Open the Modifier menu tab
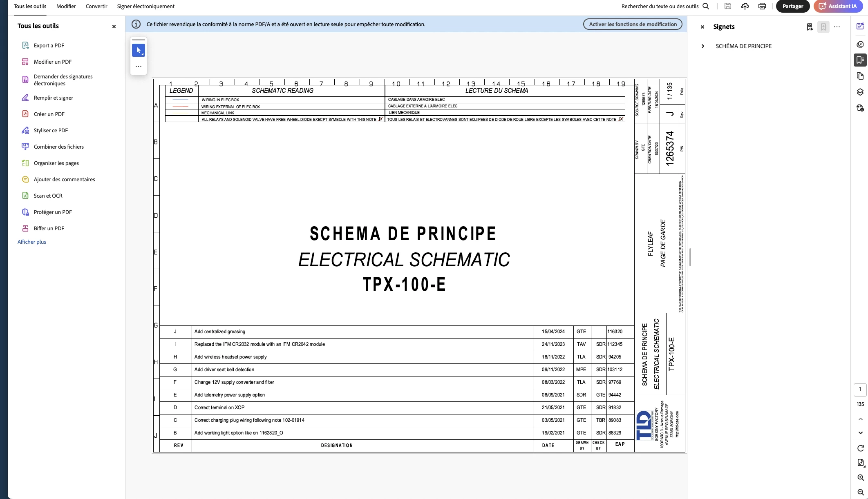Image resolution: width=868 pixels, height=499 pixels. pos(66,6)
